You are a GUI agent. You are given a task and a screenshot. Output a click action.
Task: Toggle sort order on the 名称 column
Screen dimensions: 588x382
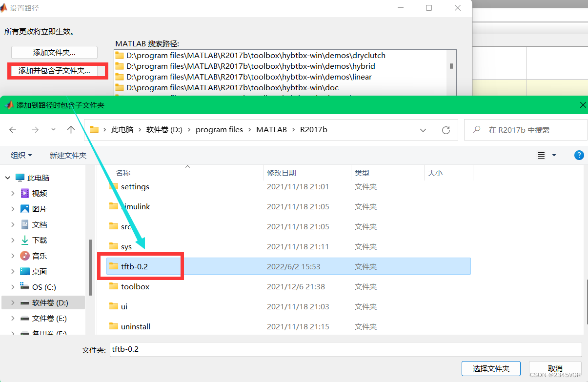[x=122, y=172]
